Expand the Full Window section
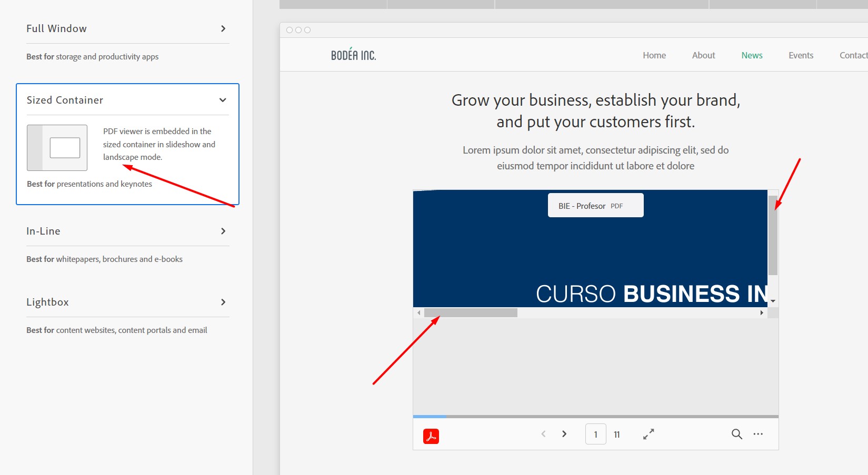The height and width of the screenshot is (475, 868). [223, 28]
